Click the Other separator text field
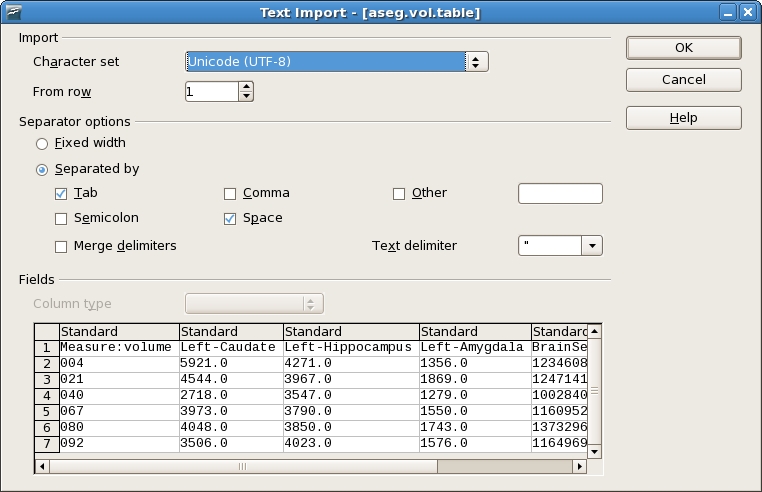 (x=560, y=194)
